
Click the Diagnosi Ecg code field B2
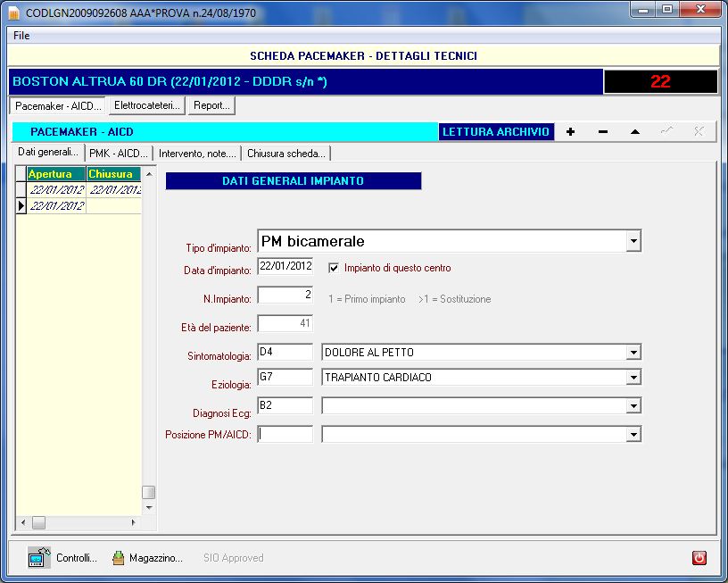click(x=285, y=406)
